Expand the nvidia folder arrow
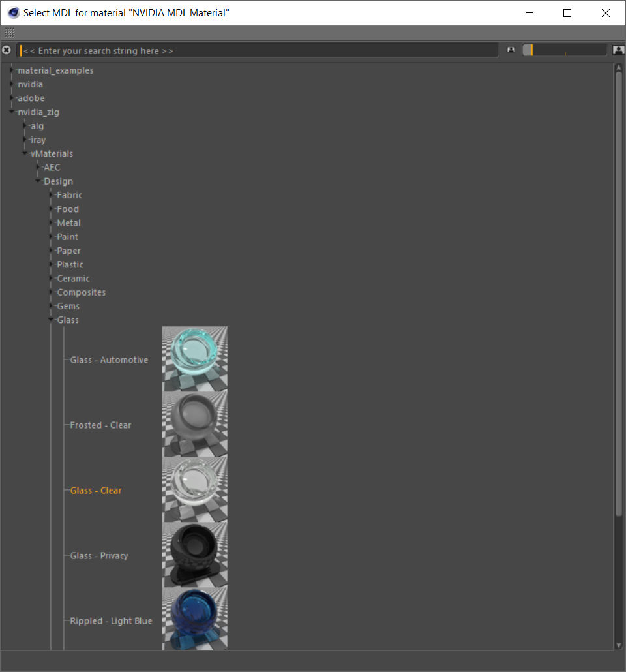The image size is (626, 672). [x=12, y=84]
